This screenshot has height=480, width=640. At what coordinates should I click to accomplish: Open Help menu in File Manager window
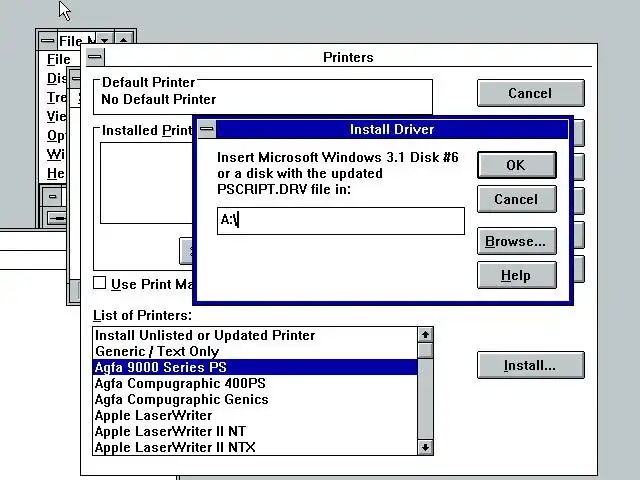pos(55,173)
